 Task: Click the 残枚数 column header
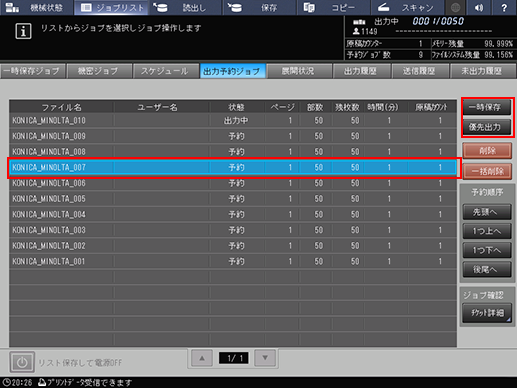[x=347, y=107]
